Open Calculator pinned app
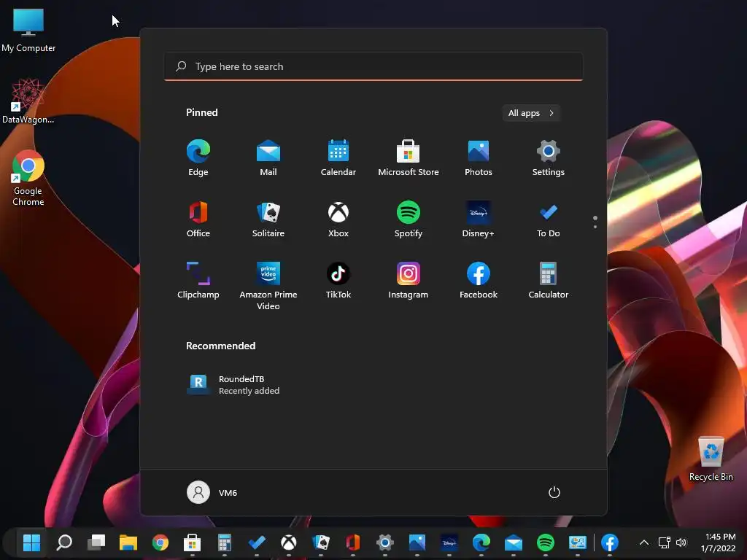 [x=549, y=281]
